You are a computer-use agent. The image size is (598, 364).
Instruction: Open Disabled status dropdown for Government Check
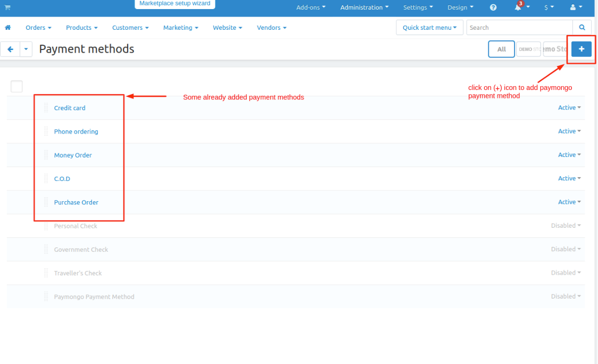pos(566,249)
